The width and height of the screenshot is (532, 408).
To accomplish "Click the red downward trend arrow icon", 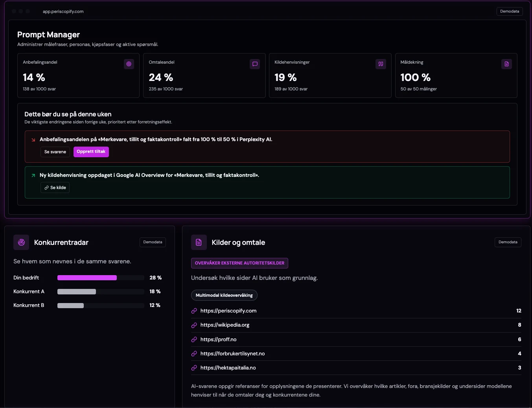I will tap(33, 140).
